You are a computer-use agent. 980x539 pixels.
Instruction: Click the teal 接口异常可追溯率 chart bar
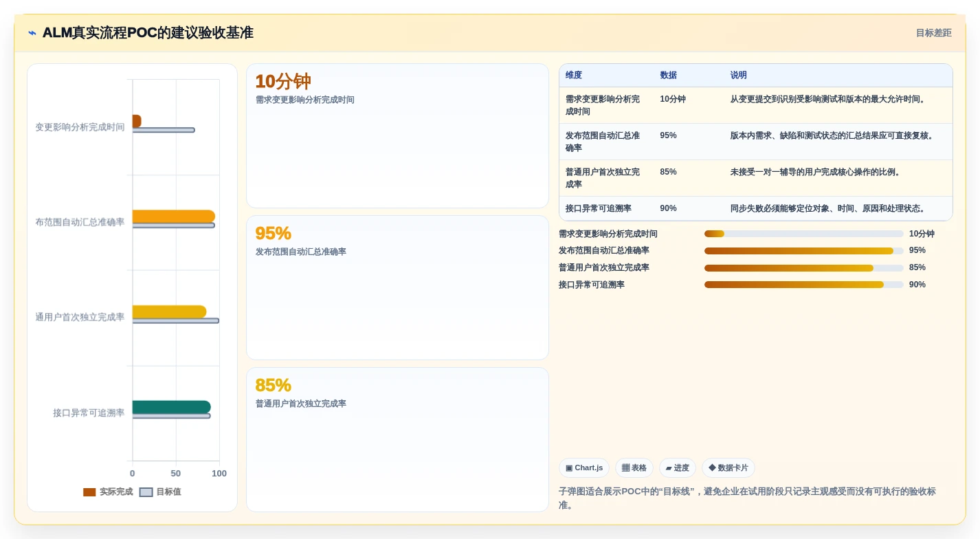[172, 407]
